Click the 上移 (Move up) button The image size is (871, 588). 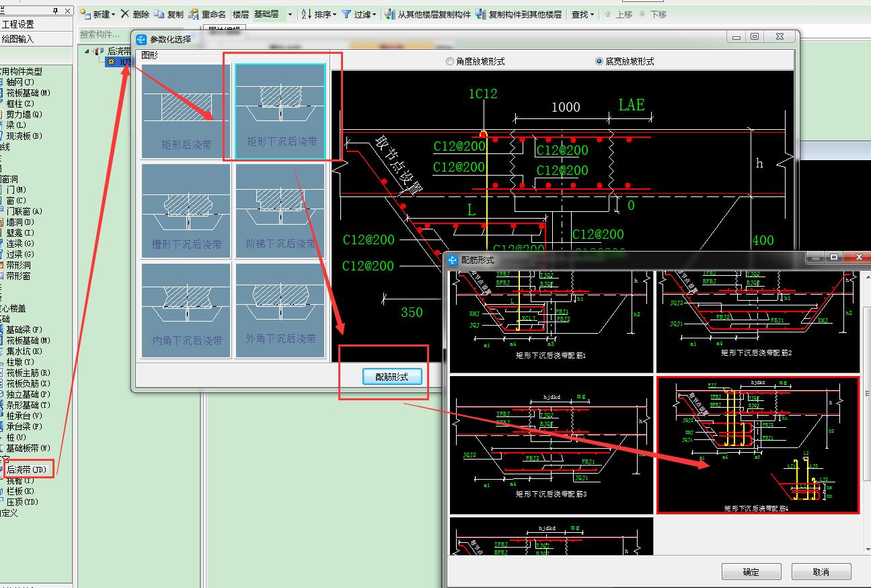pos(618,14)
